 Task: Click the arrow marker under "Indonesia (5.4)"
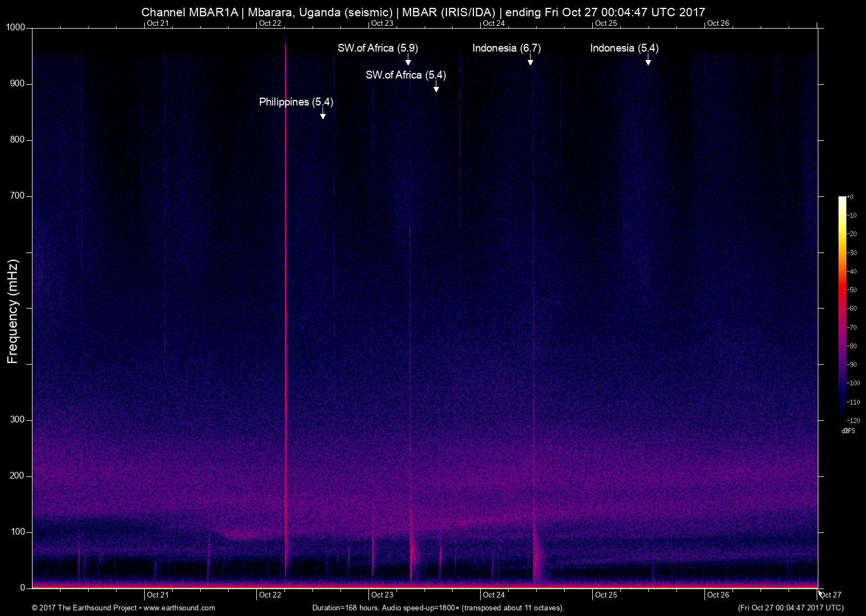tap(648, 60)
